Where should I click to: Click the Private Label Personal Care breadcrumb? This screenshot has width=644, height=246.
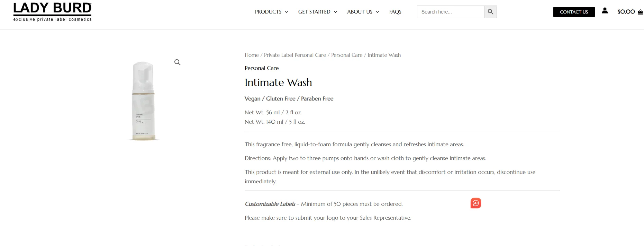click(x=294, y=55)
